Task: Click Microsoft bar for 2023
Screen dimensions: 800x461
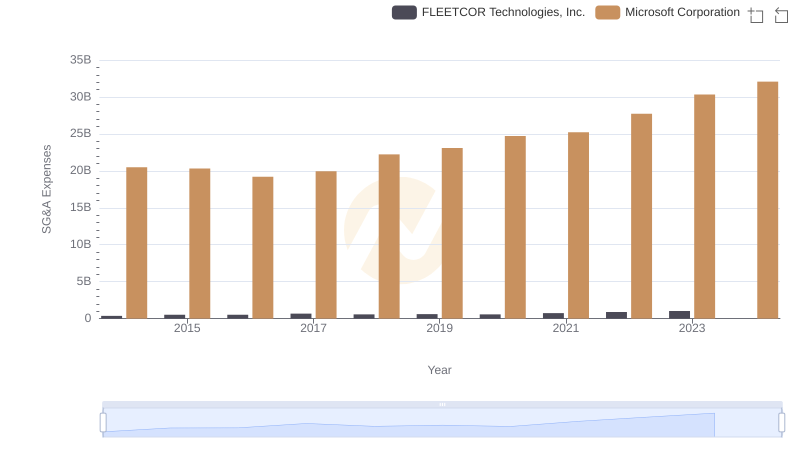Action: tap(705, 207)
